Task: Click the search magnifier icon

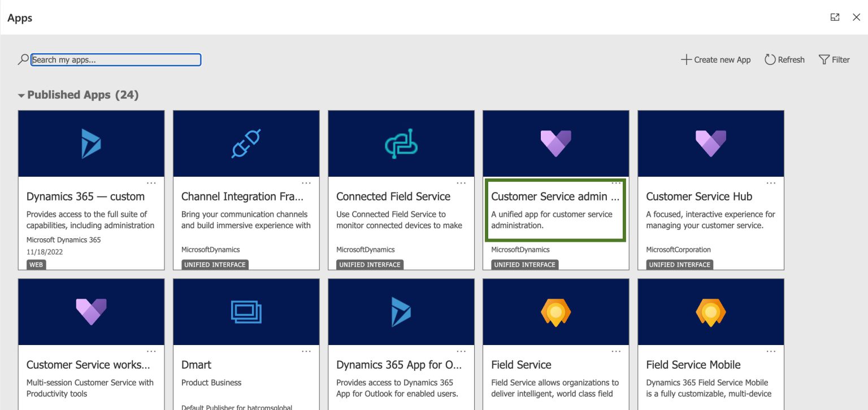Action: pyautogui.click(x=23, y=59)
